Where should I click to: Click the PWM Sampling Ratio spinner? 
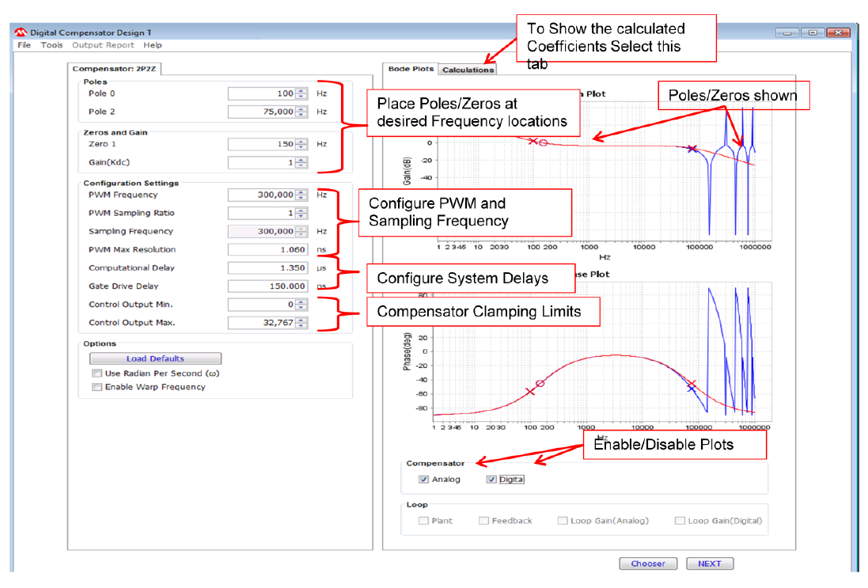[x=301, y=213]
